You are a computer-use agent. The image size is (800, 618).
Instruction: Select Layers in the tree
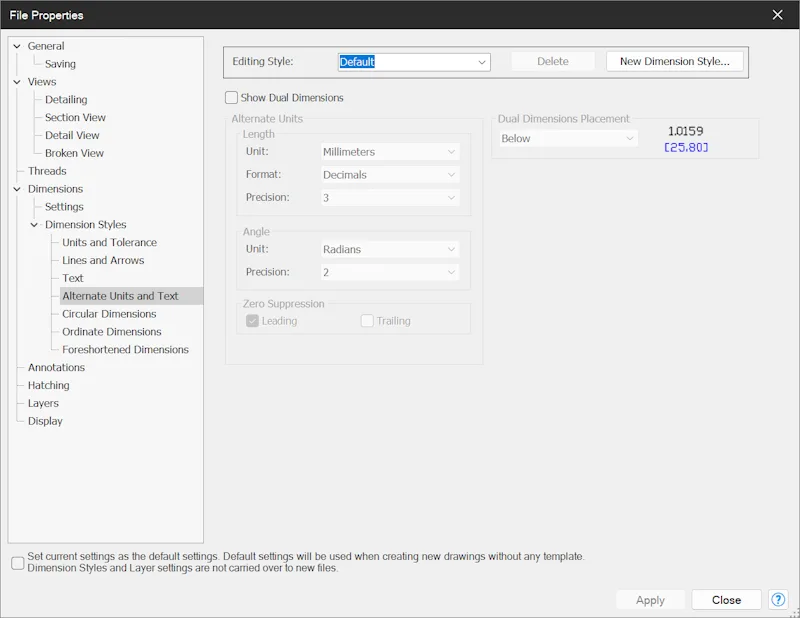pyautogui.click(x=43, y=403)
